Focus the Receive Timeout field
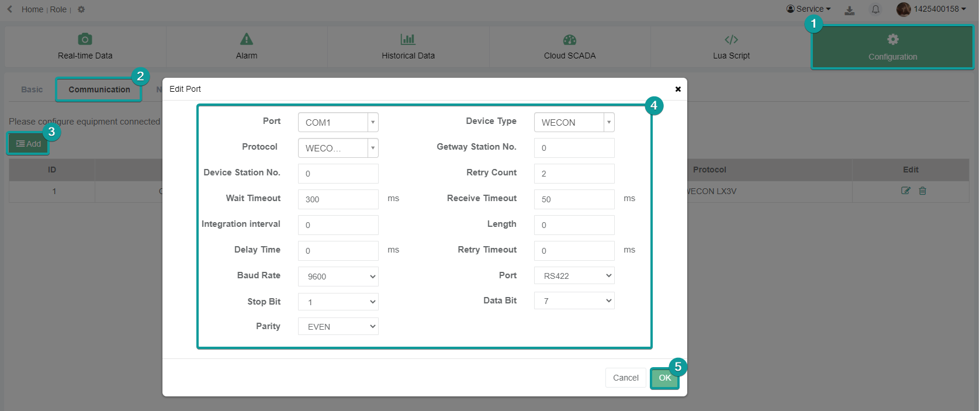Viewport: 980px width, 411px height. [x=574, y=199]
